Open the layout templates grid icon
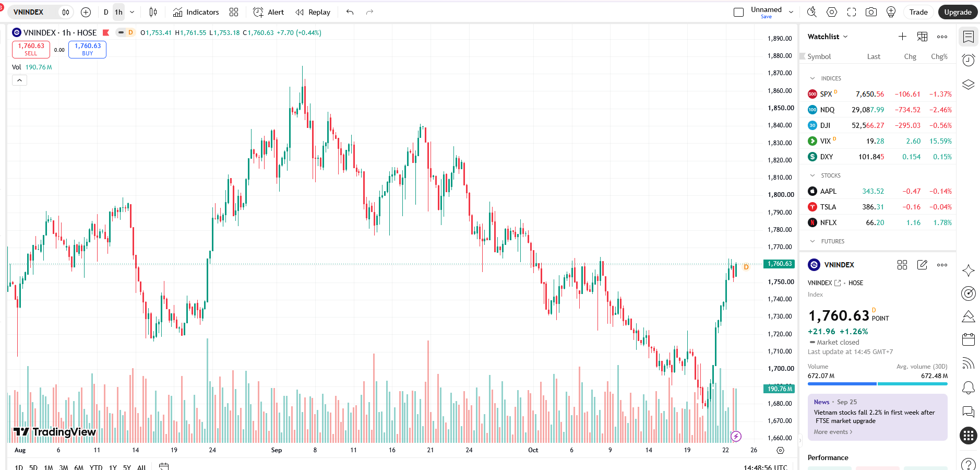This screenshot has height=470, width=980. tap(234, 12)
